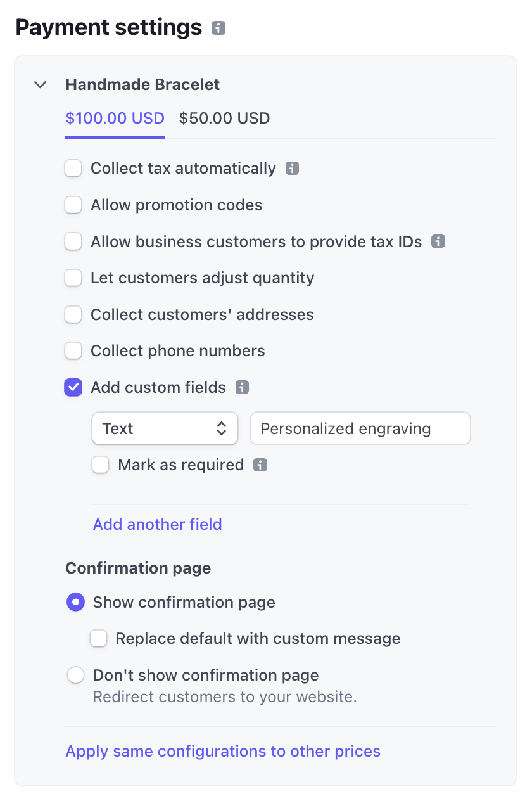Open the Text field type dropdown
The height and width of the screenshot is (801, 532).
tap(165, 429)
